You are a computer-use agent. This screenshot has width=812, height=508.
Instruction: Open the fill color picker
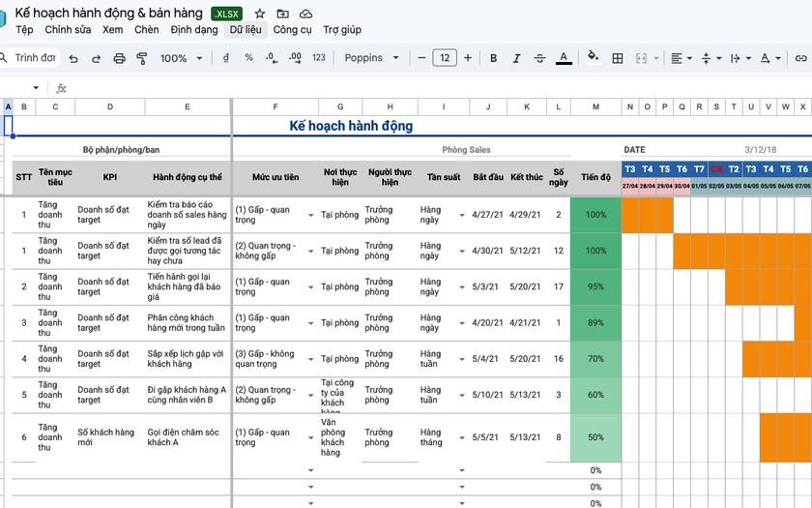click(x=594, y=56)
